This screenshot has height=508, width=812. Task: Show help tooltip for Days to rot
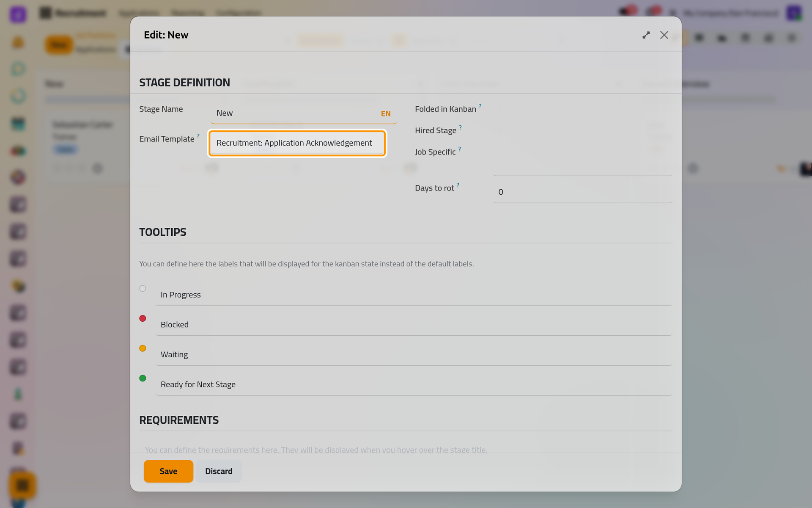pos(458,185)
